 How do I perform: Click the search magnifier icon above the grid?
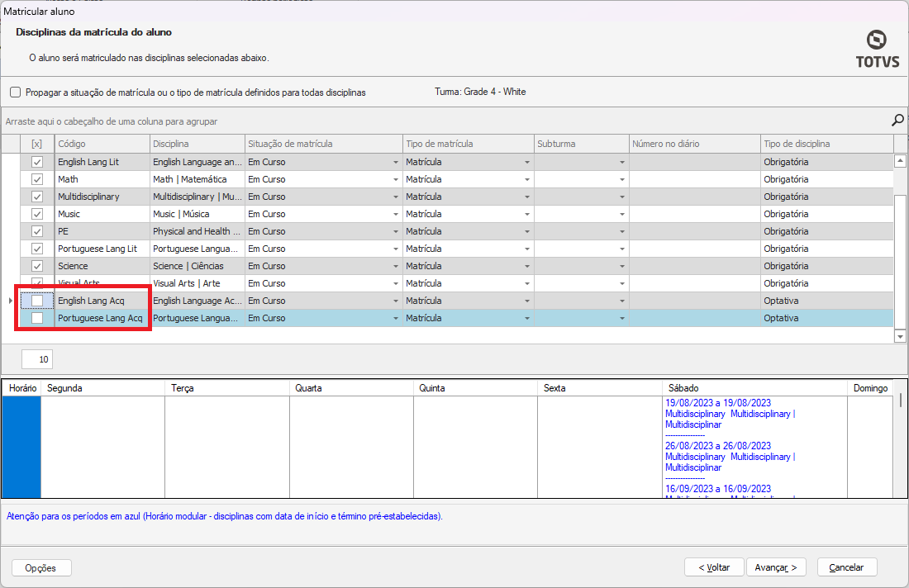tap(897, 120)
